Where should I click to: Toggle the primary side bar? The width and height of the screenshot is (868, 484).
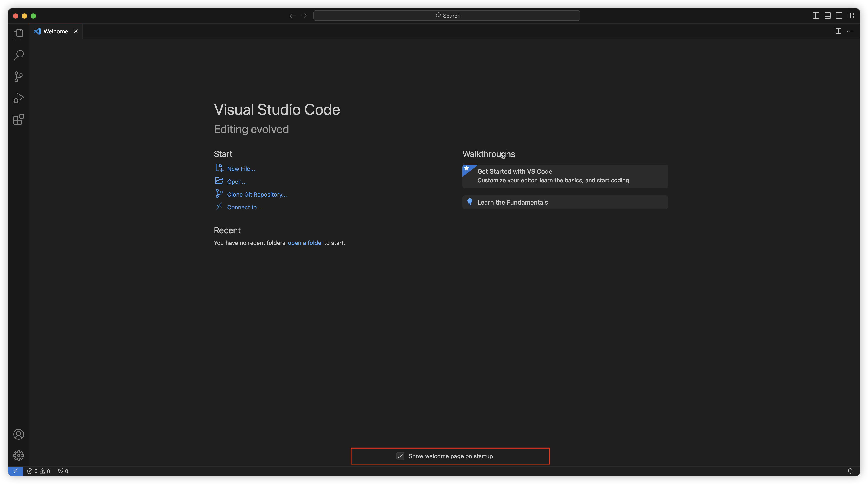(x=816, y=16)
